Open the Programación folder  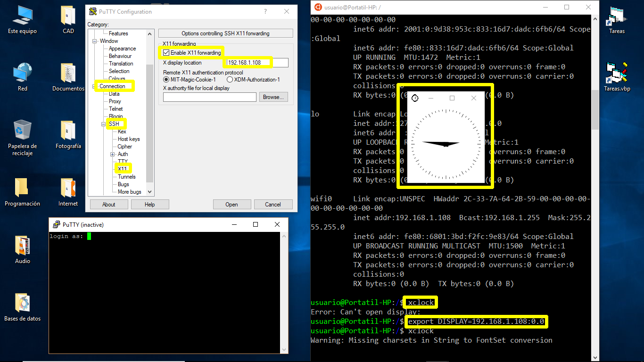point(22,189)
